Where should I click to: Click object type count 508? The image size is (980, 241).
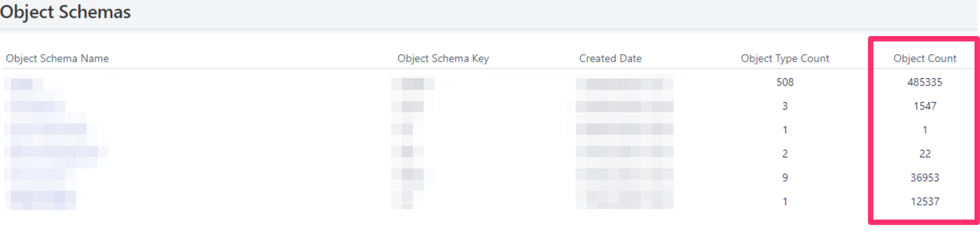pyautogui.click(x=785, y=82)
